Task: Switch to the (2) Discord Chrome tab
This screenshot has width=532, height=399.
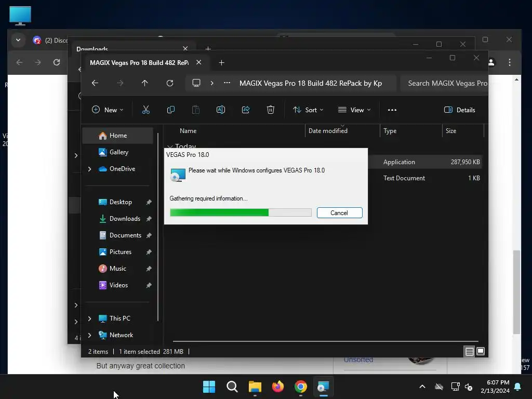Action: click(50, 41)
